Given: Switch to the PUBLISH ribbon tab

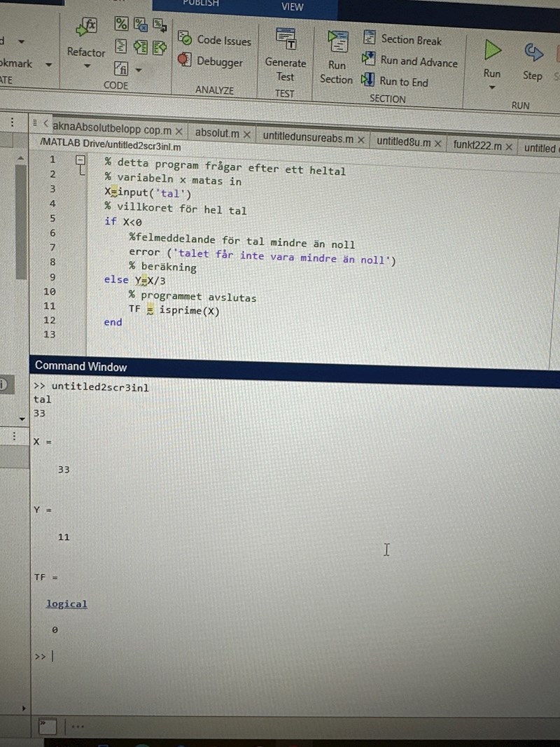Looking at the screenshot, I should [200, 4].
